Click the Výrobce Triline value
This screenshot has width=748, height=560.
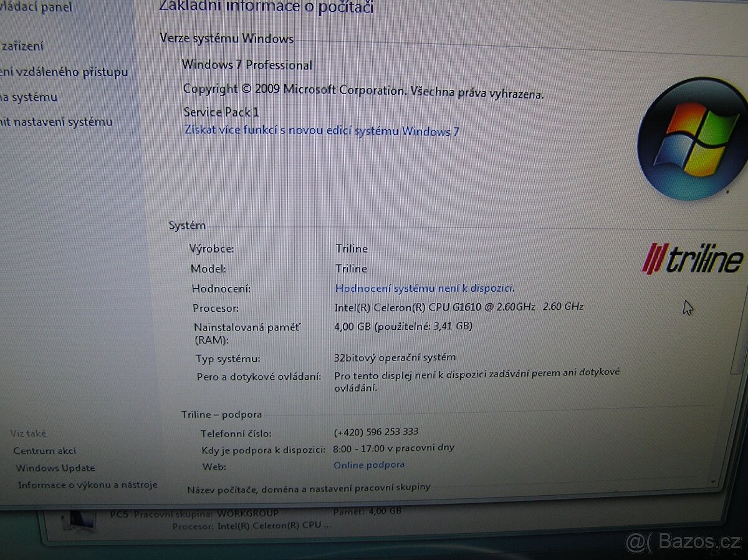pyautogui.click(x=351, y=248)
